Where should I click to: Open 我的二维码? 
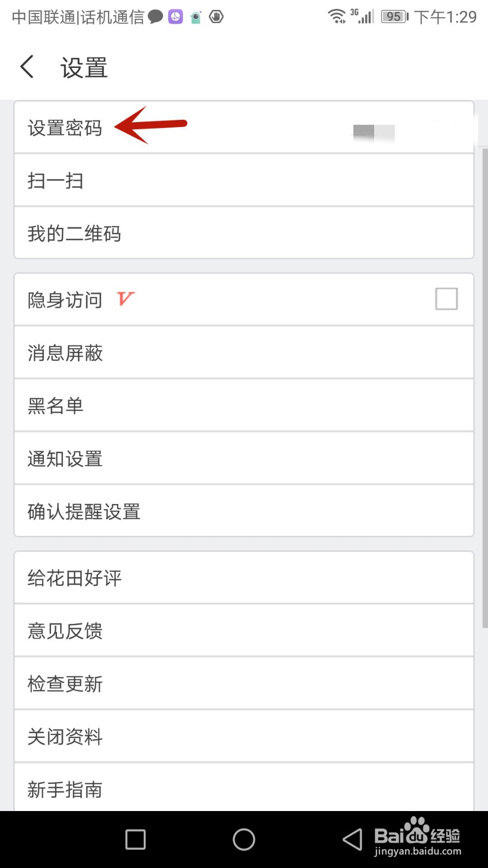244,233
